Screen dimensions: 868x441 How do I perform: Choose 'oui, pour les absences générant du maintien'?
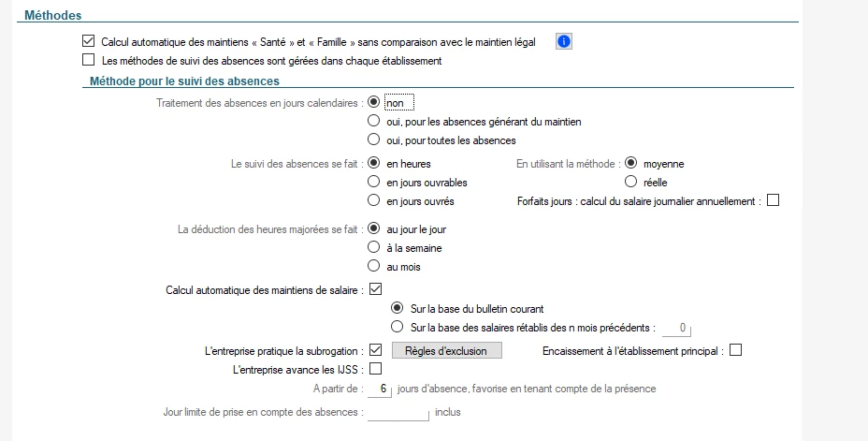[x=374, y=121]
